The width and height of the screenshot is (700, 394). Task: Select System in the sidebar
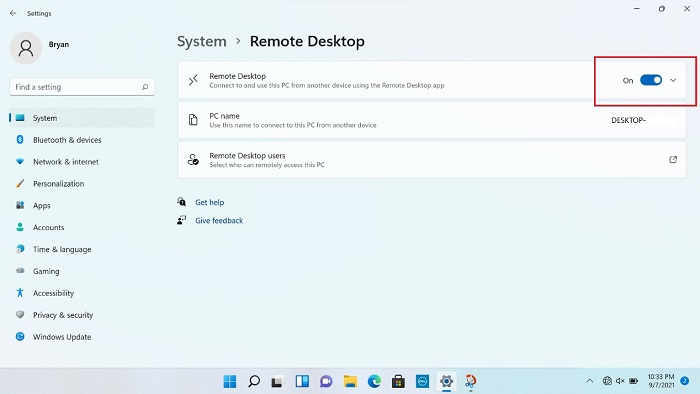[82, 118]
